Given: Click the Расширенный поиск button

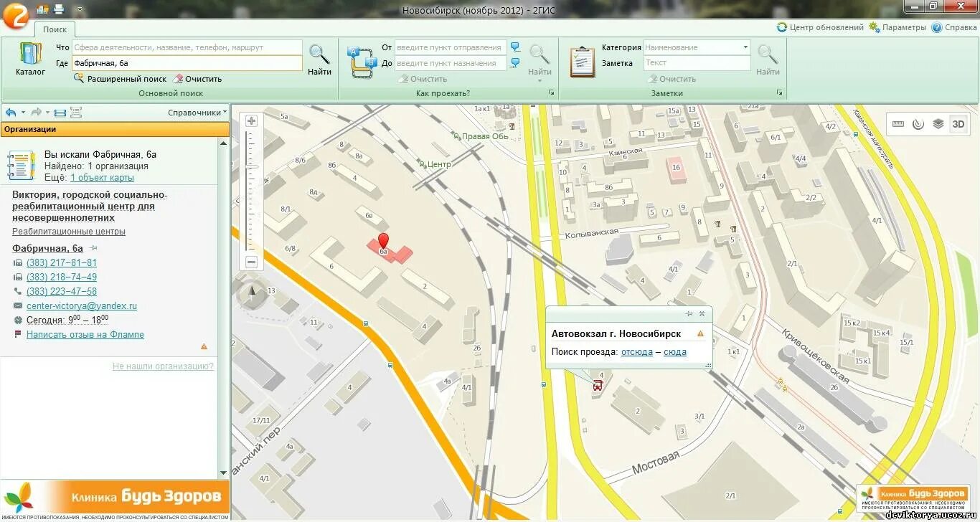Looking at the screenshot, I should (121, 79).
